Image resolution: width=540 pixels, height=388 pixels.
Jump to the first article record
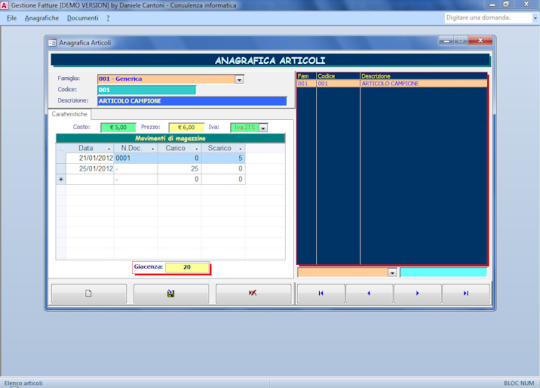[x=321, y=294]
